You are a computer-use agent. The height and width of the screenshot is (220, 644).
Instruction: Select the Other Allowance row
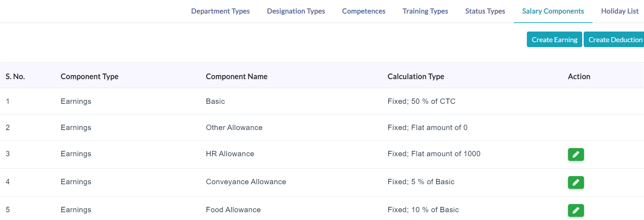point(322,128)
